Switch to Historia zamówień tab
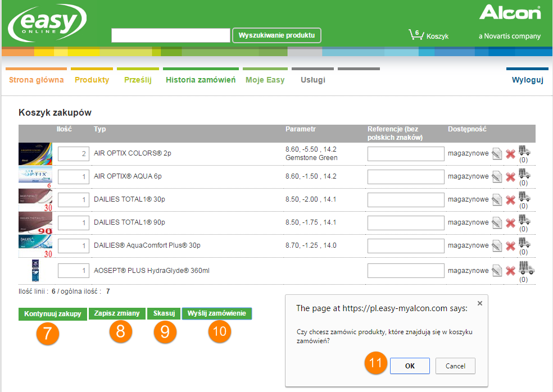The width and height of the screenshot is (553, 392). pos(201,80)
